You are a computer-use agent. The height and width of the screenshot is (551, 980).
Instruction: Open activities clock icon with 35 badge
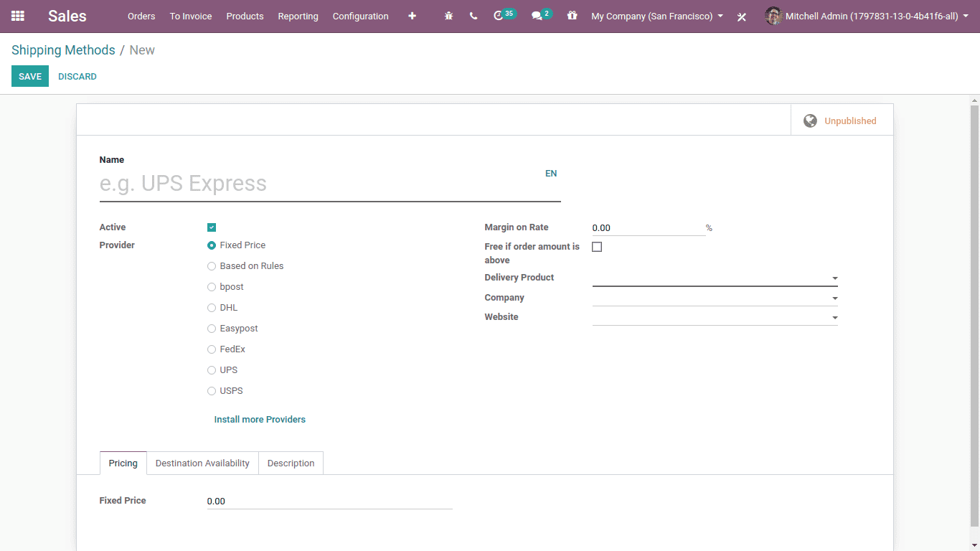[x=504, y=15]
